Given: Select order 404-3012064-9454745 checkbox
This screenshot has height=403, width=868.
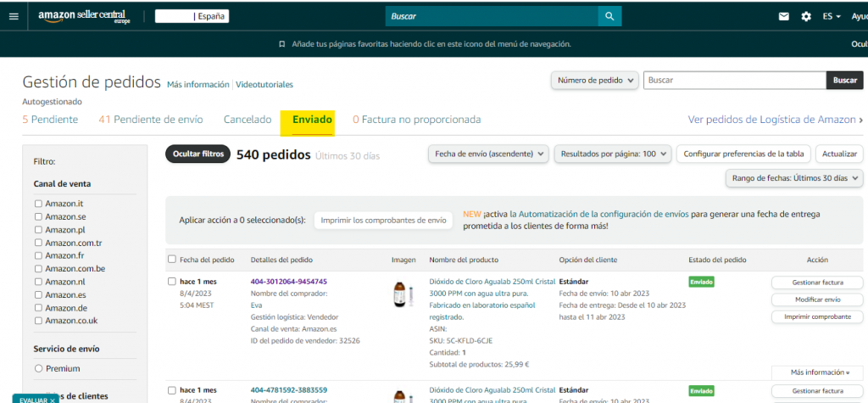Looking at the screenshot, I should (171, 282).
